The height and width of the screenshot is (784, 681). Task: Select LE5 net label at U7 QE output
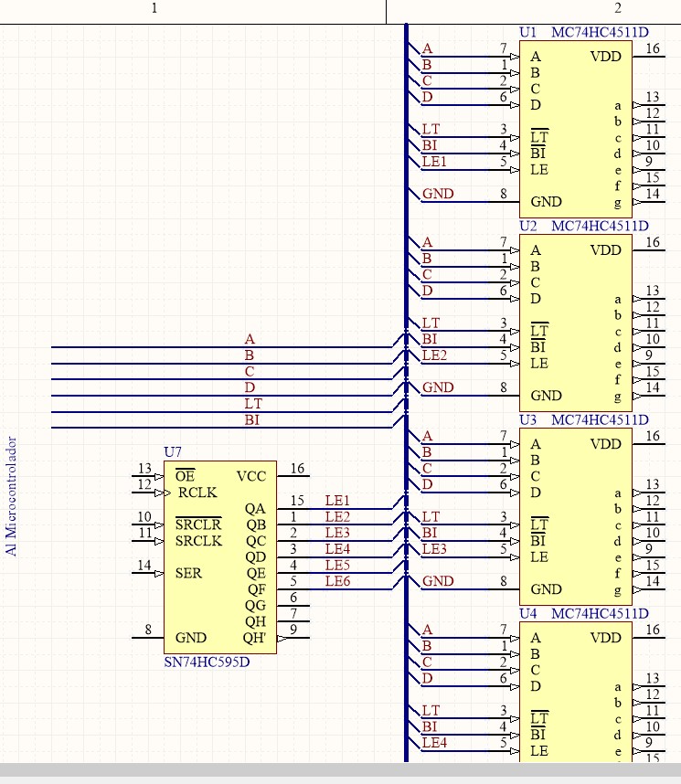[x=337, y=565]
